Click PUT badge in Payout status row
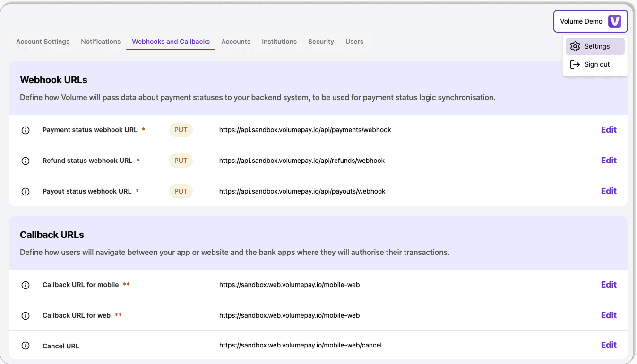Viewport: 637px width, 364px height. pyautogui.click(x=181, y=191)
